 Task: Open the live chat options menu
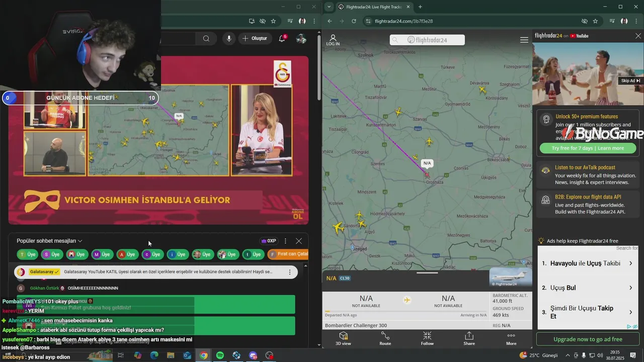tap(285, 241)
